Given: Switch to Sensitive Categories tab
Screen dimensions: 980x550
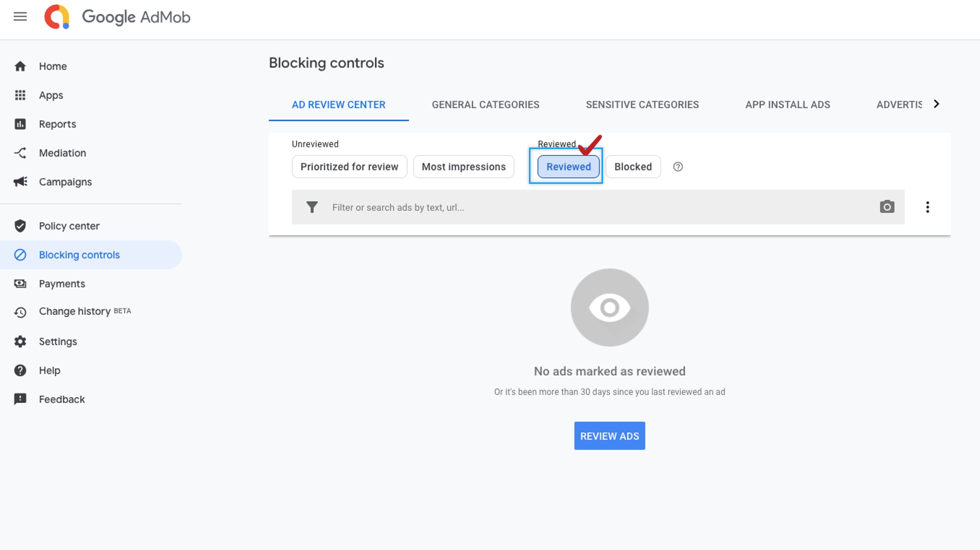Looking at the screenshot, I should [x=642, y=105].
